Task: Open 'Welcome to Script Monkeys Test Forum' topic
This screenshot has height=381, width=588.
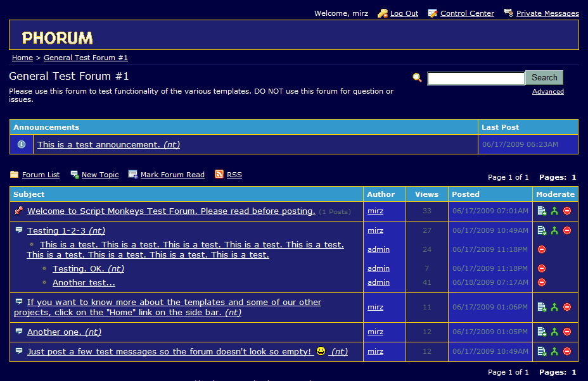Action: point(171,211)
